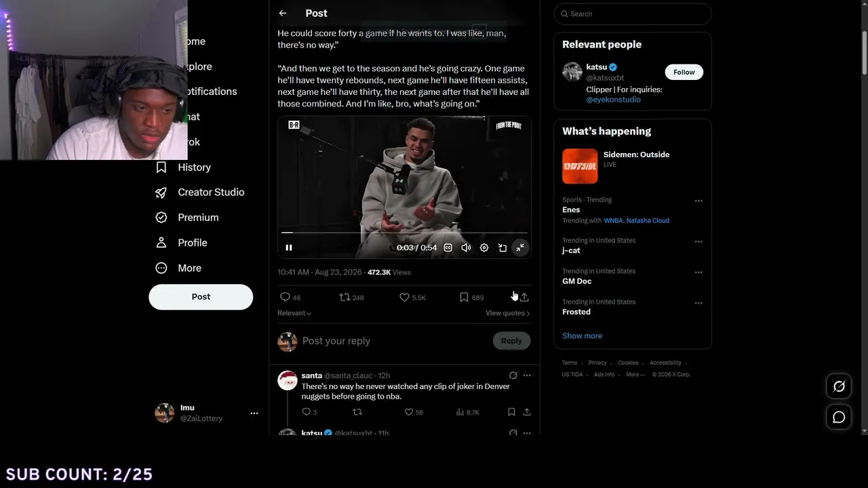Repost santa's reply

(x=357, y=412)
